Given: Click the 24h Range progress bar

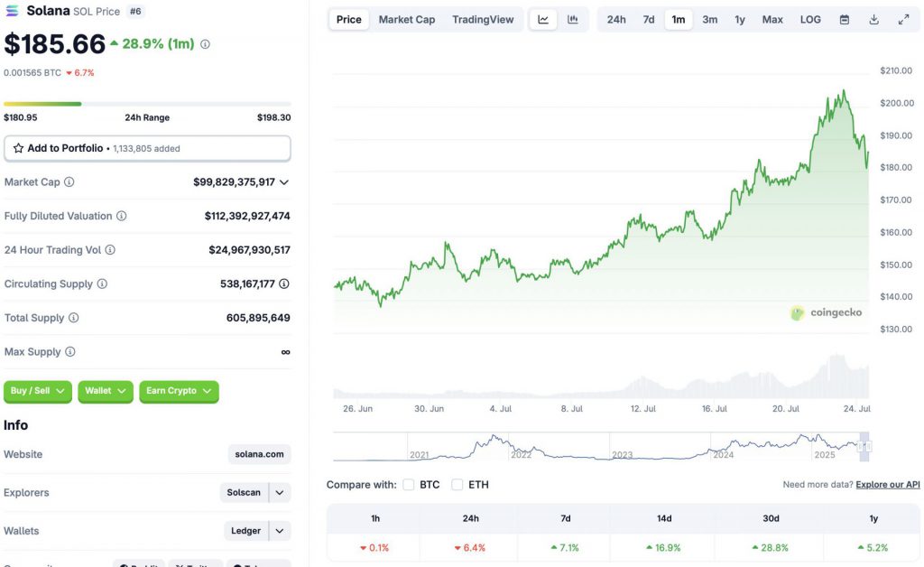Looking at the screenshot, I should coord(147,103).
